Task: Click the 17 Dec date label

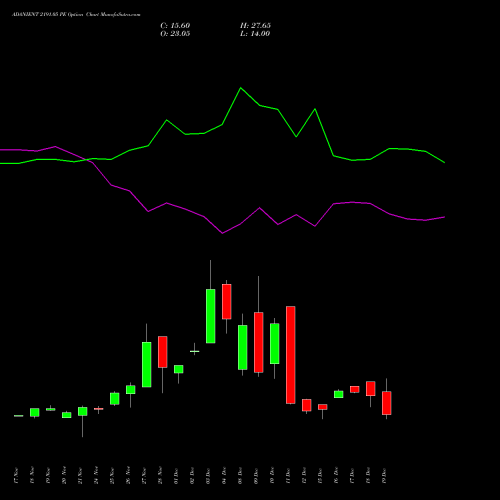Action: (352, 476)
